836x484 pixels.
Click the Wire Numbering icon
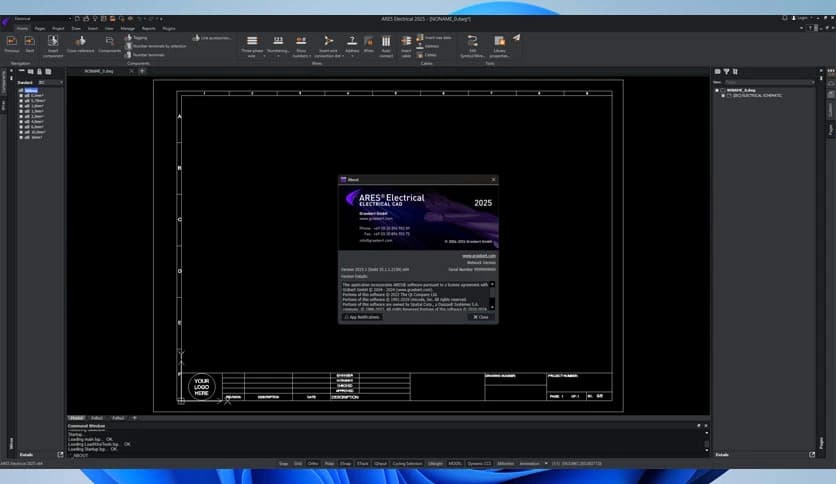click(278, 41)
